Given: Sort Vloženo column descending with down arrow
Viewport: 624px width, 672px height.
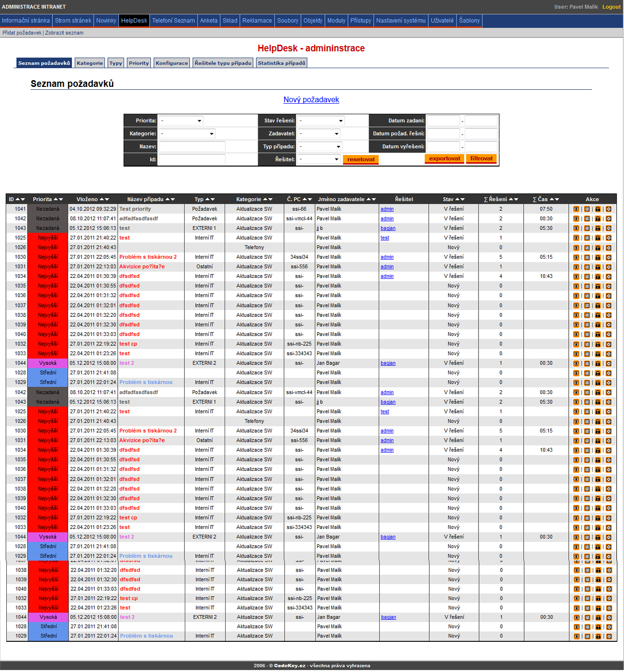Looking at the screenshot, I should pos(107,199).
